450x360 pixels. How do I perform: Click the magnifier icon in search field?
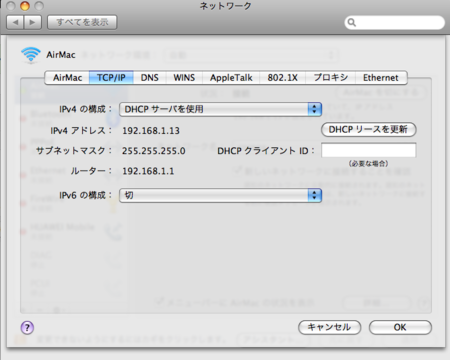(x=352, y=23)
